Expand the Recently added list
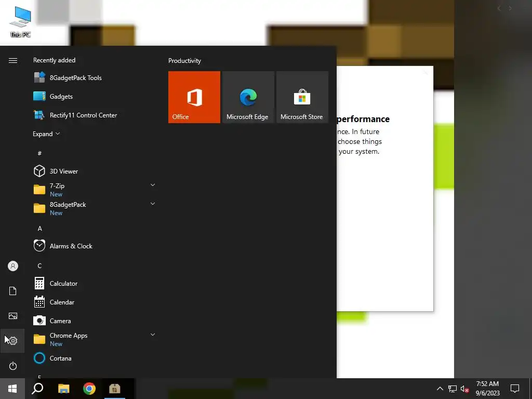Image resolution: width=532 pixels, height=399 pixels. click(46, 134)
